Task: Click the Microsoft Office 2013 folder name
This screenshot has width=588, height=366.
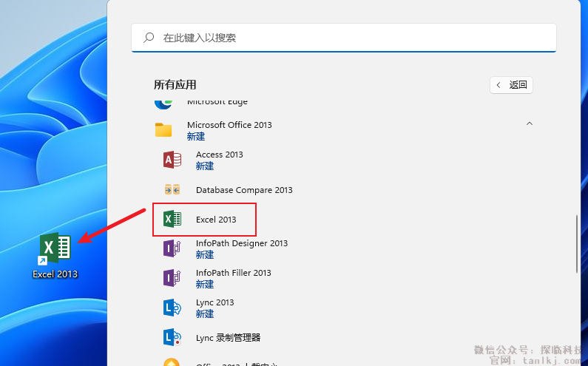Action: [229, 125]
